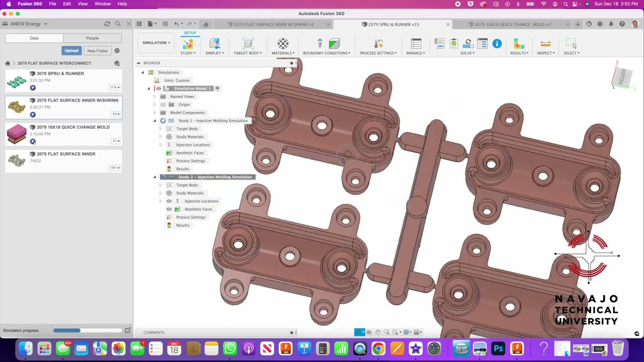This screenshot has width=644, height=362.
Task: Collapse the Simulations root node
Action: [x=142, y=72]
